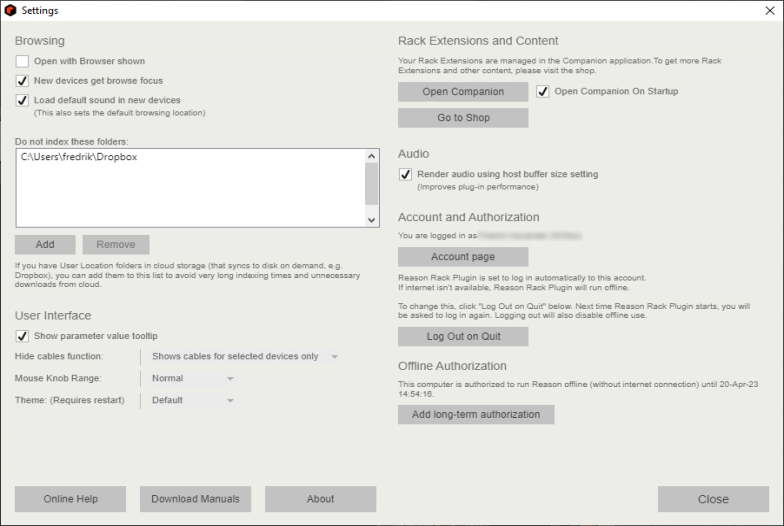Click Remove button under folder list

[116, 244]
